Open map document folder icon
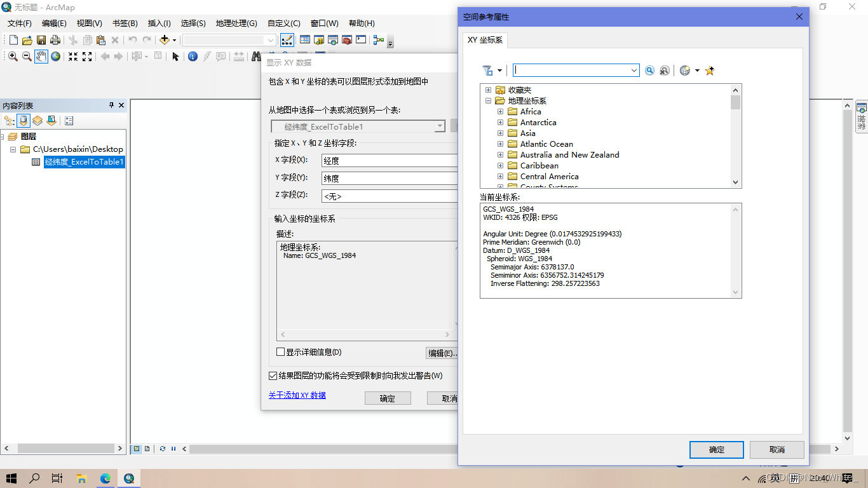Image resolution: width=868 pixels, height=488 pixels. (x=27, y=40)
